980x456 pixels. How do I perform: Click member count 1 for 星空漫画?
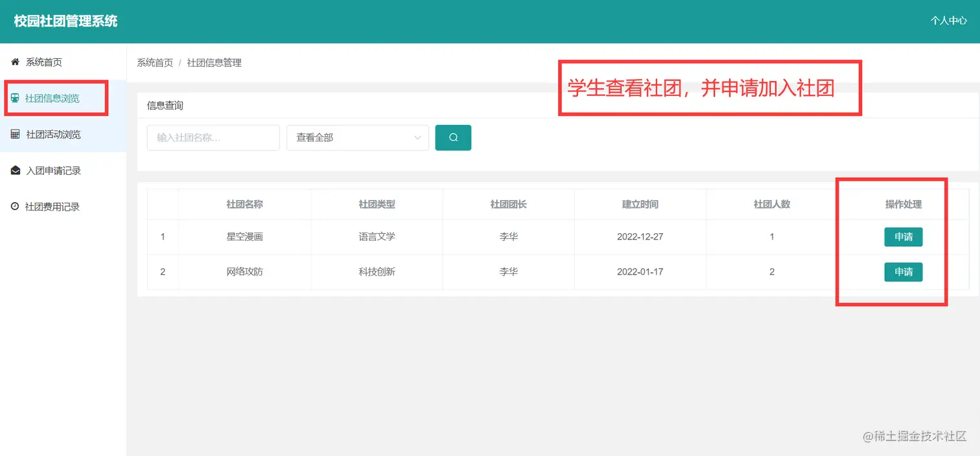tap(772, 237)
